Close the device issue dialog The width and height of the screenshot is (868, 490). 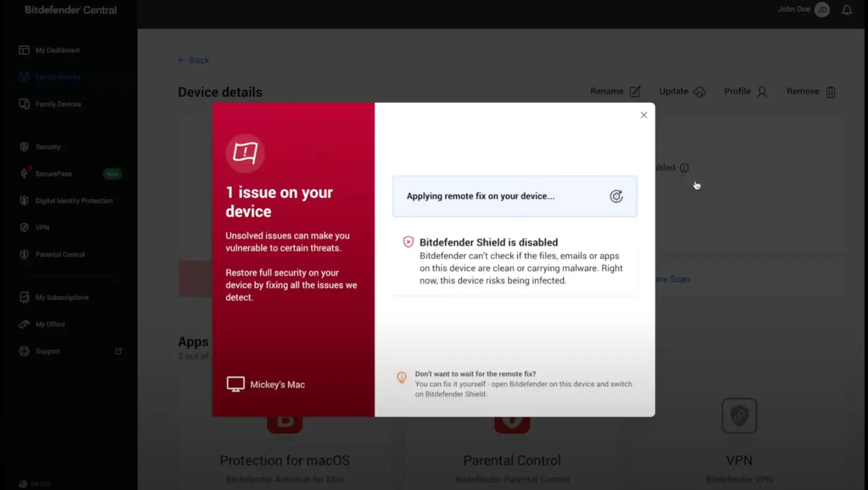pos(643,115)
